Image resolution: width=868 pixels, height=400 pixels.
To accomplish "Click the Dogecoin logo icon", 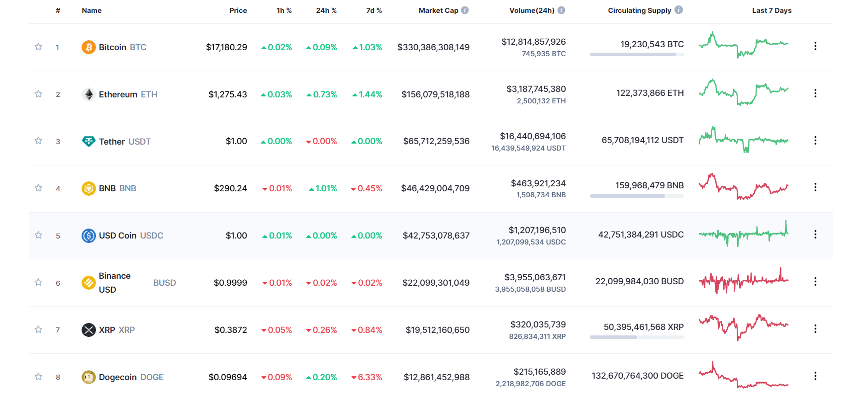I will (x=89, y=377).
